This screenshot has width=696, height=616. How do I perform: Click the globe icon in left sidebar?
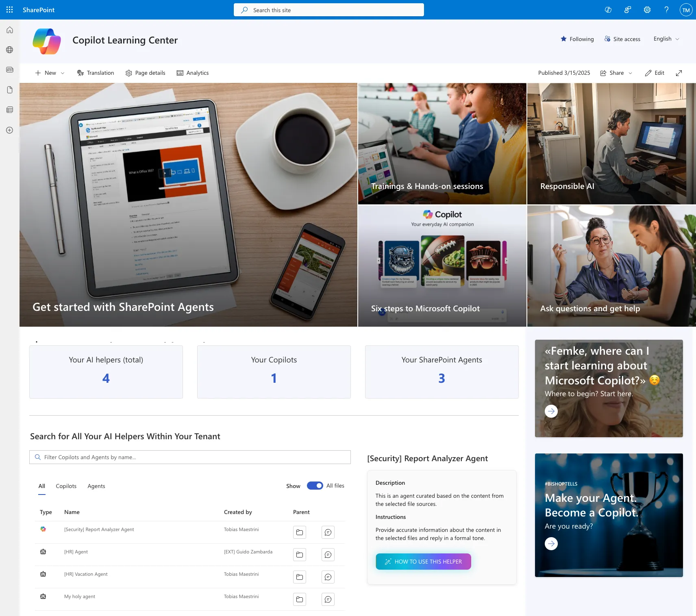coord(10,50)
